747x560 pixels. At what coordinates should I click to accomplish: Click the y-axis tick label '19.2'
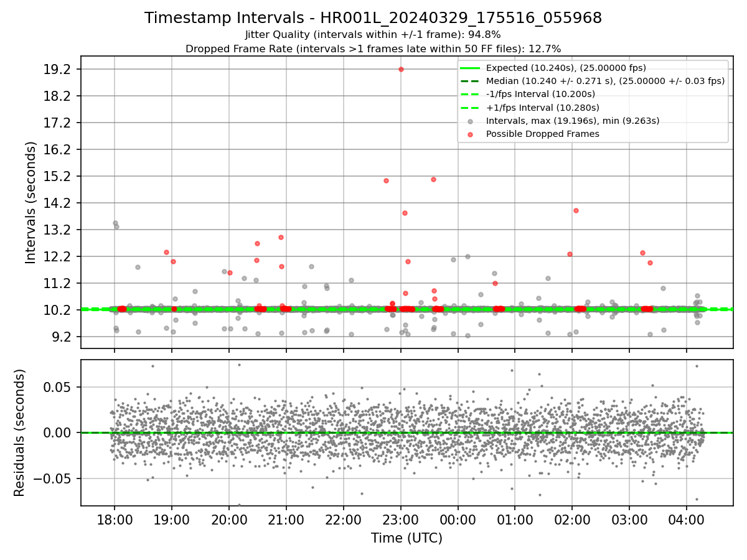[x=57, y=69]
